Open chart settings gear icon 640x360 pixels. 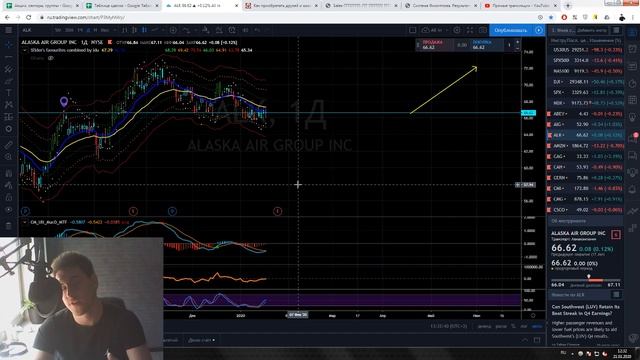click(x=457, y=30)
